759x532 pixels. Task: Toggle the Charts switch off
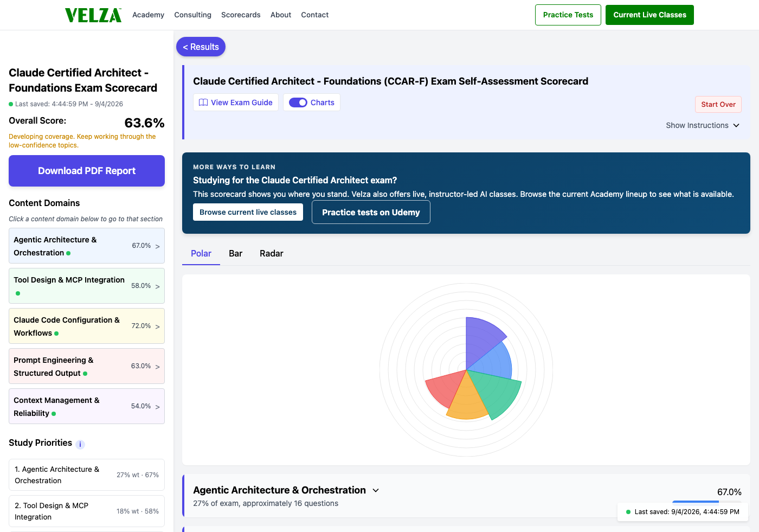298,102
